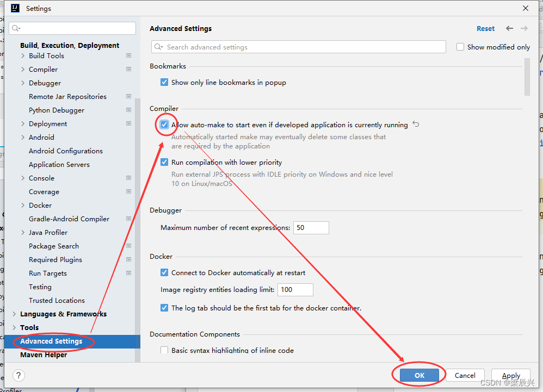This screenshot has height=392, width=543.
Task: Open Maven Helper settings
Action: (44, 354)
